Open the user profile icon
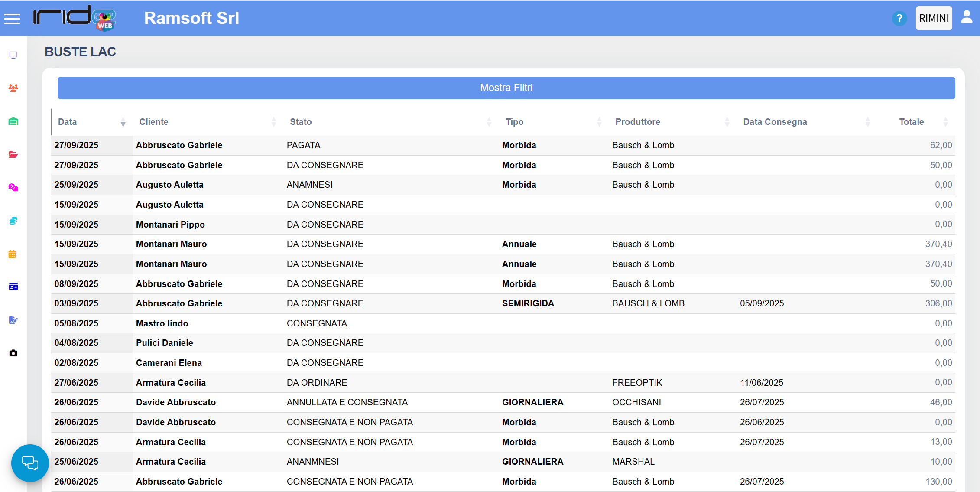 (967, 17)
